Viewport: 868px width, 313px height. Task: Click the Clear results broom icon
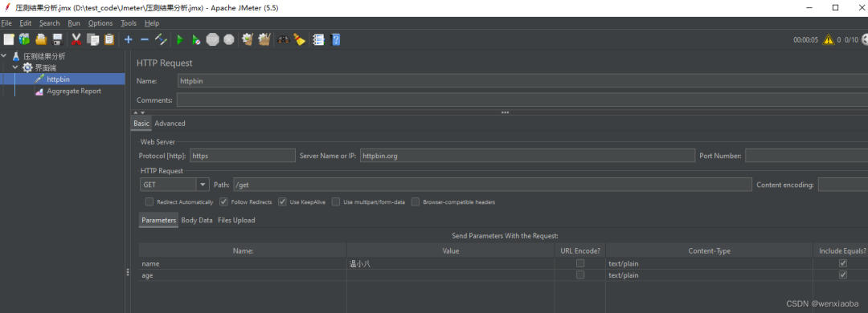248,39
